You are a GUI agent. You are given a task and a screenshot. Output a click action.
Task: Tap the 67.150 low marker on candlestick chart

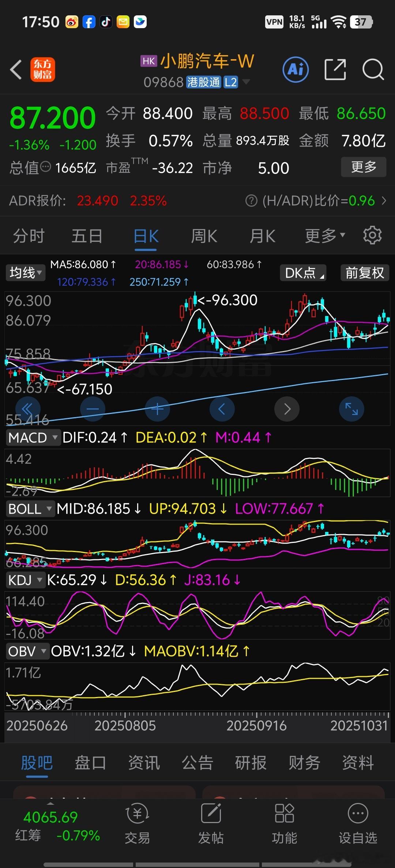point(84,389)
